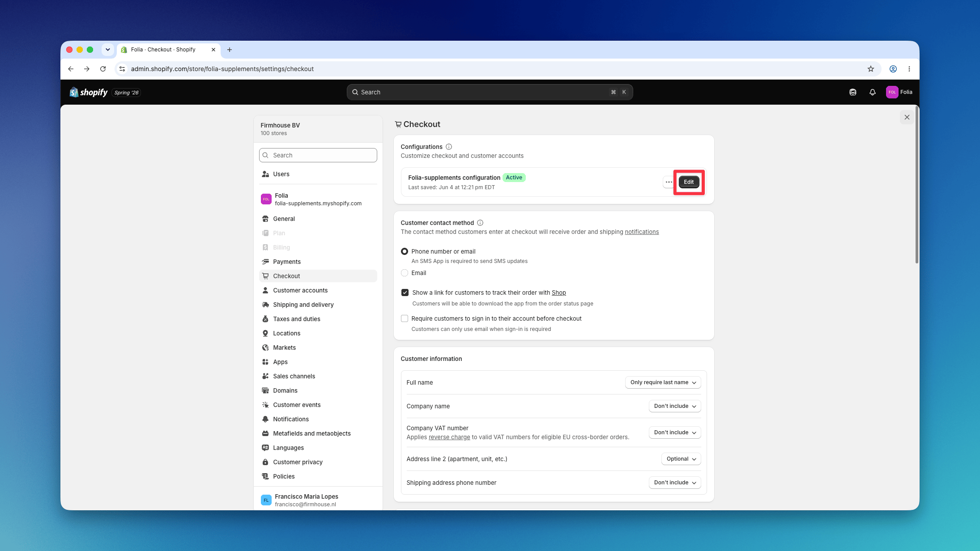Open Customer privacy settings
Image resolution: width=980 pixels, height=551 pixels.
pos(318,462)
